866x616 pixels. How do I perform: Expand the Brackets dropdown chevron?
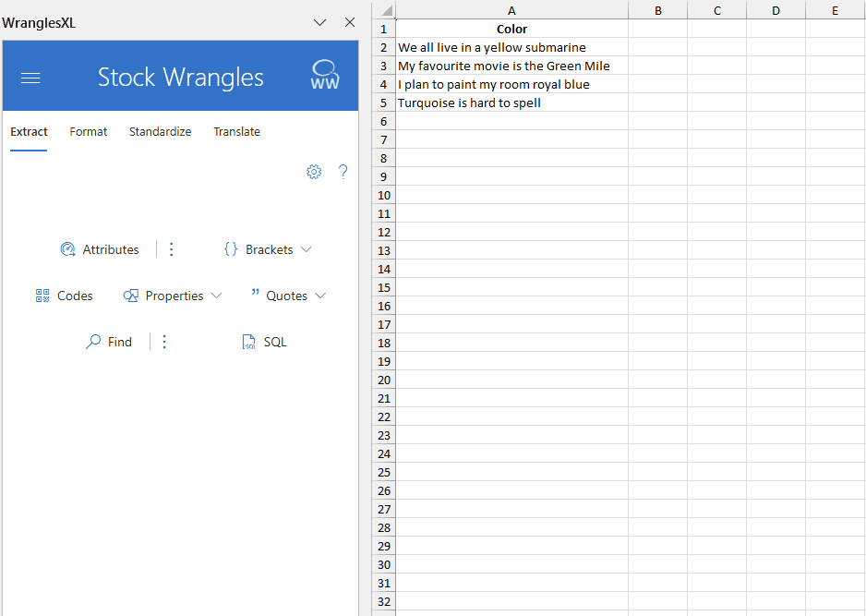click(306, 249)
